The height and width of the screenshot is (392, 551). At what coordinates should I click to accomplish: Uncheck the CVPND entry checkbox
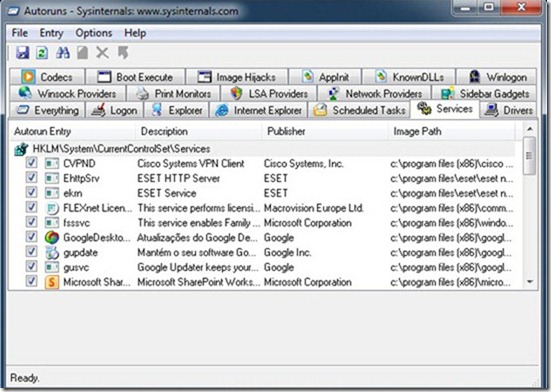click(x=31, y=163)
